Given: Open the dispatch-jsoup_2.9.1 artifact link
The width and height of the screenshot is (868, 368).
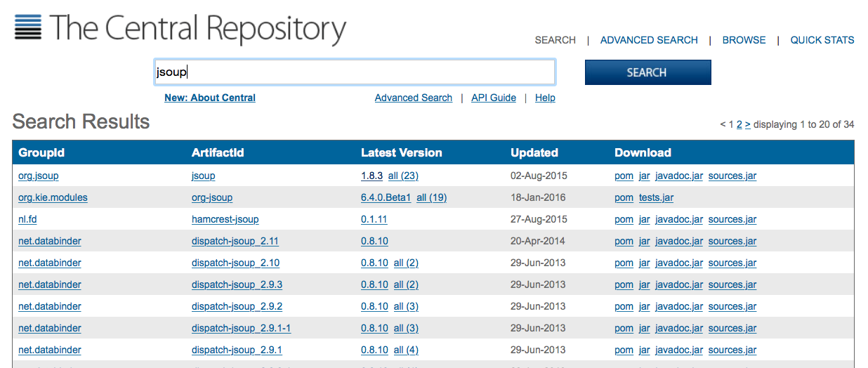Looking at the screenshot, I should click(x=237, y=350).
